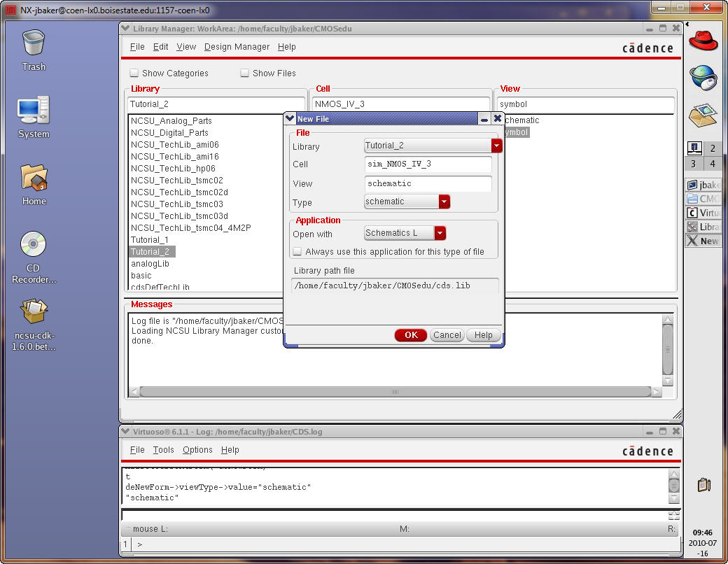Click the Cell name input field
This screenshot has width=728, height=564.
tap(428, 164)
